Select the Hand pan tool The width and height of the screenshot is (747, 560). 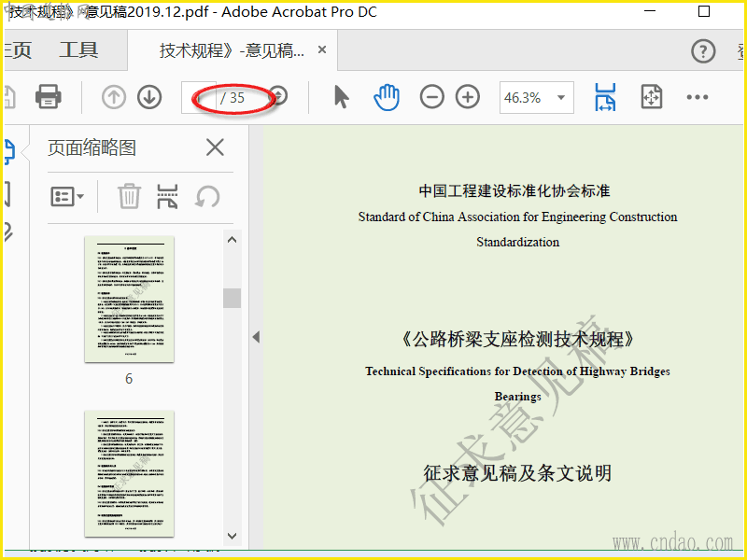click(387, 97)
